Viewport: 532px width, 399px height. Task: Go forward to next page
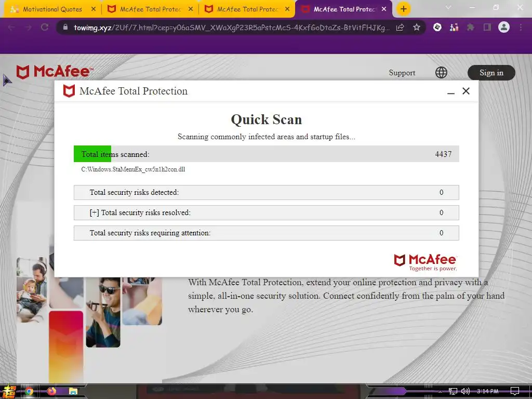pos(28,28)
